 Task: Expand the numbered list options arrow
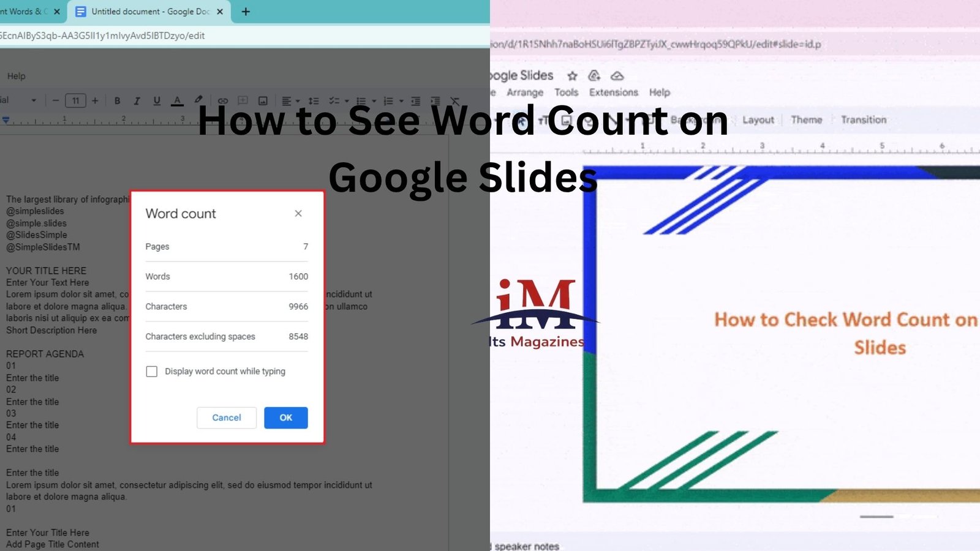401,101
